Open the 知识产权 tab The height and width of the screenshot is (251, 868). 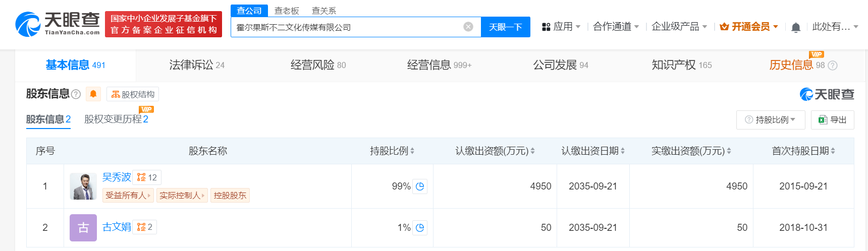point(681,65)
